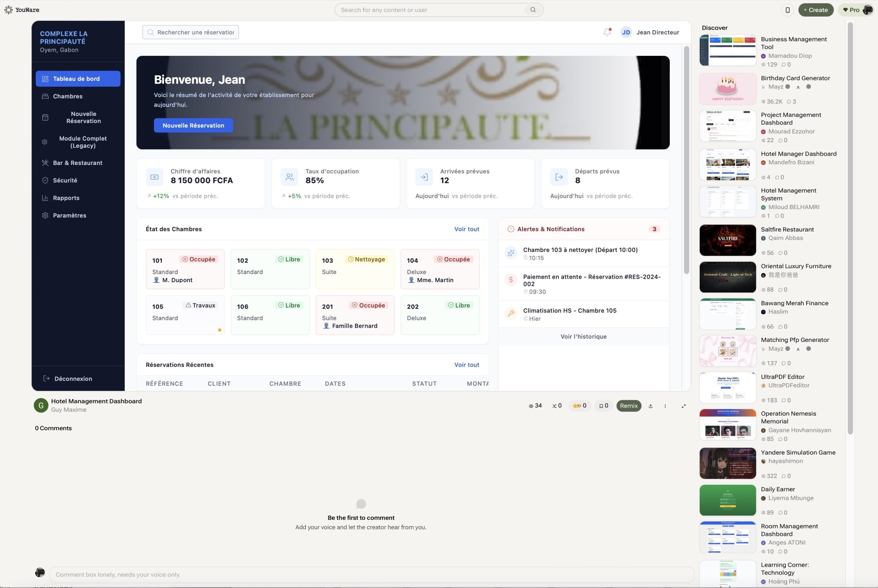Click the notification bell icon
The image size is (878, 588).
point(607,32)
